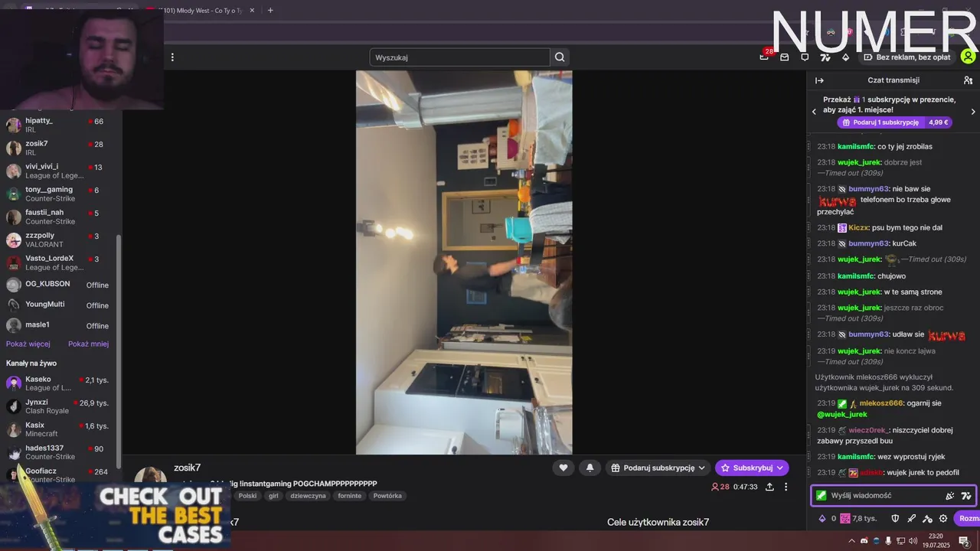Screen dimensions: 980x551
Task: Click the Polski stream tag
Action: coord(247,496)
